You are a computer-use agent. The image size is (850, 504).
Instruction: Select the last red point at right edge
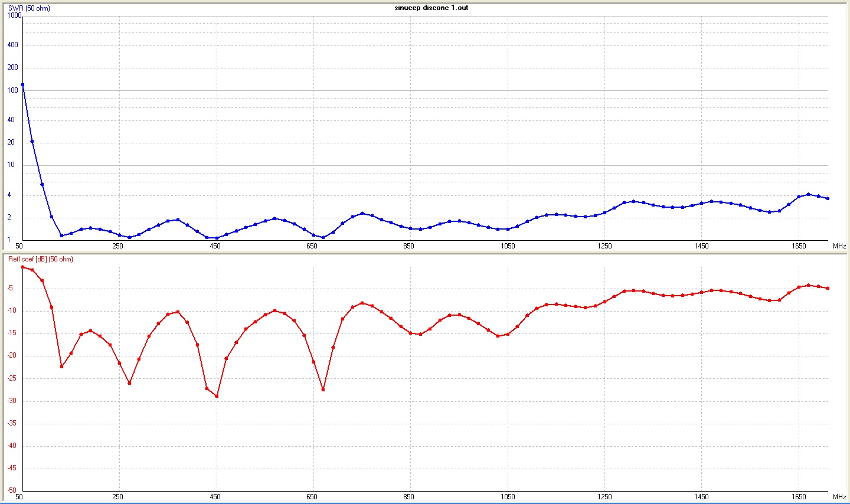pyautogui.click(x=828, y=288)
